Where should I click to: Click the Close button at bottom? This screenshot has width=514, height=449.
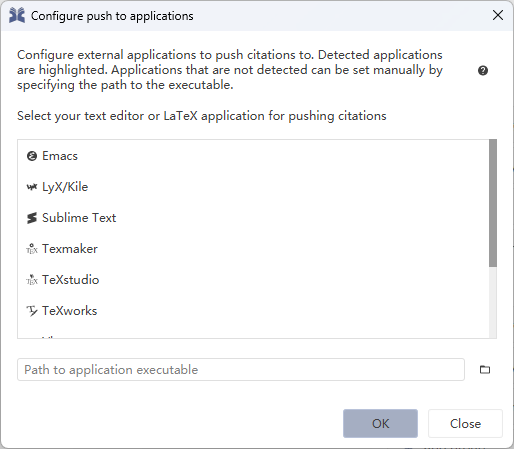coord(465,423)
